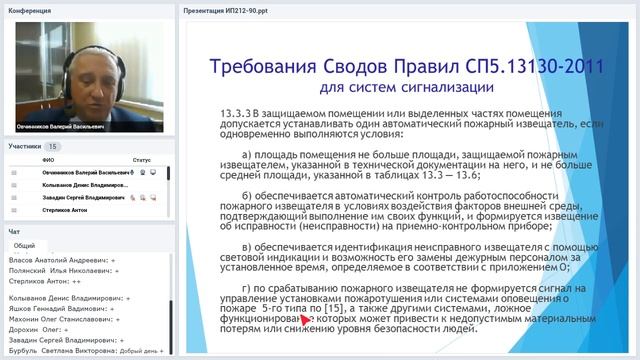Click slide paragraph б) обеспечивается автоматический контроль

coord(409,211)
